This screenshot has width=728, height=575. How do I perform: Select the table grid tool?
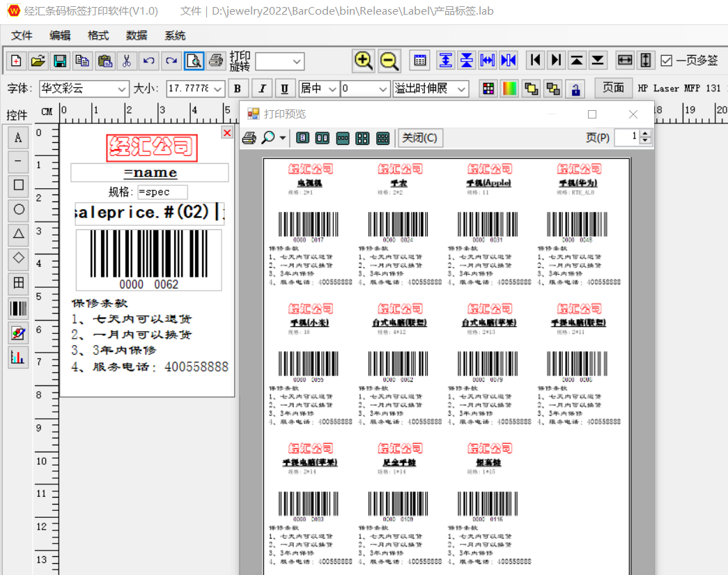coord(18,282)
